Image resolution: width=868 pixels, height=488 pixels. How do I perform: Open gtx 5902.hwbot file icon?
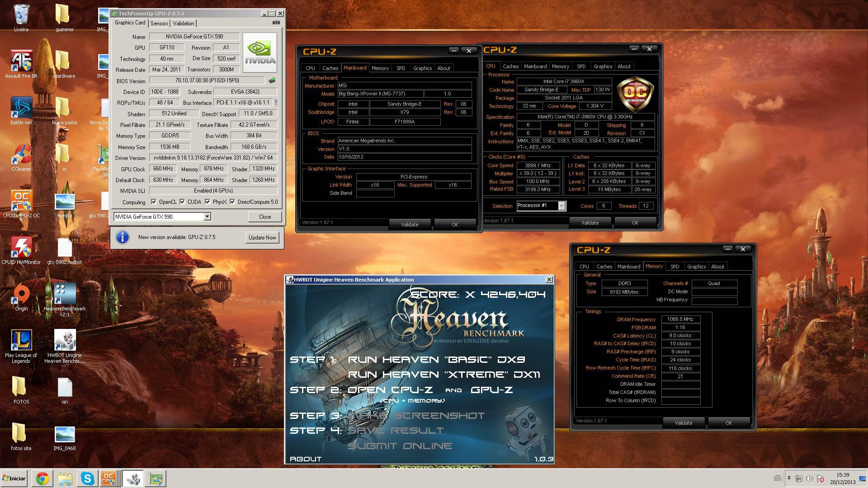point(64,251)
